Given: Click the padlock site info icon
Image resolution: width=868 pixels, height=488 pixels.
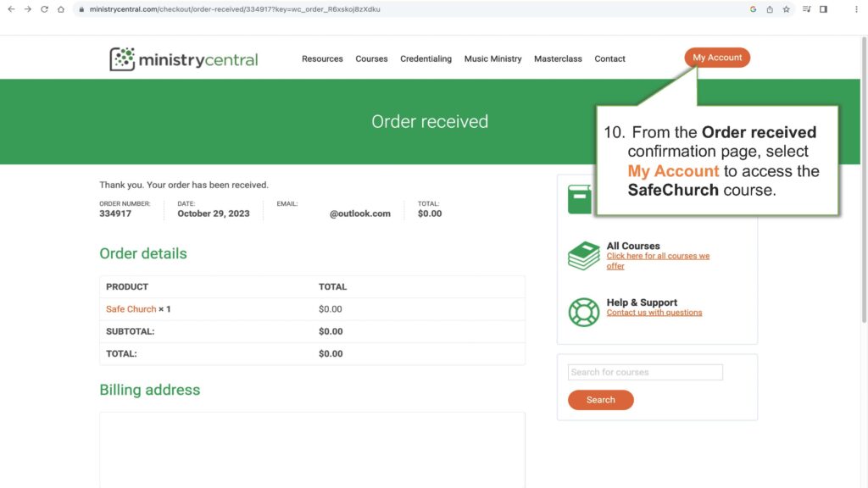Looking at the screenshot, I should tap(81, 9).
